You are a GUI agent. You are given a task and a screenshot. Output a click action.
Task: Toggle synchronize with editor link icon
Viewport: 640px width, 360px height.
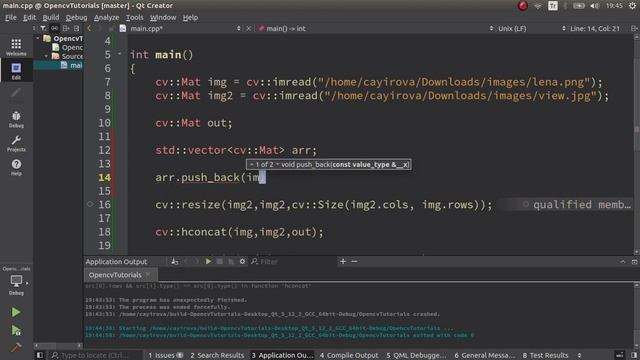[54, 28]
